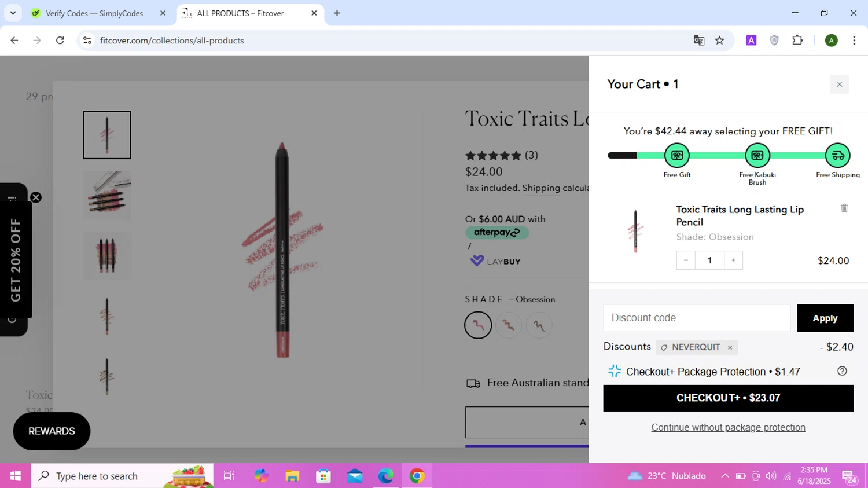Viewport: 868px width, 488px height.
Task: Show fifth thumbnail with dark pencil
Action: coord(107,376)
